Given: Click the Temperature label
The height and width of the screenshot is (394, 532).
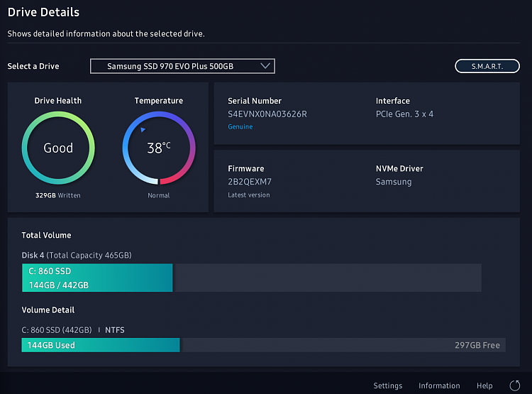Looking at the screenshot, I should point(159,101).
